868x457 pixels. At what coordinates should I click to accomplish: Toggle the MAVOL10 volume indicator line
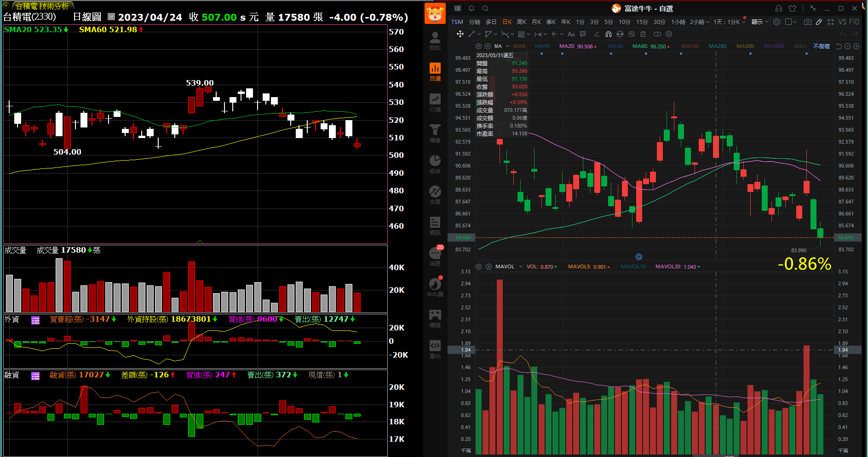click(x=633, y=266)
